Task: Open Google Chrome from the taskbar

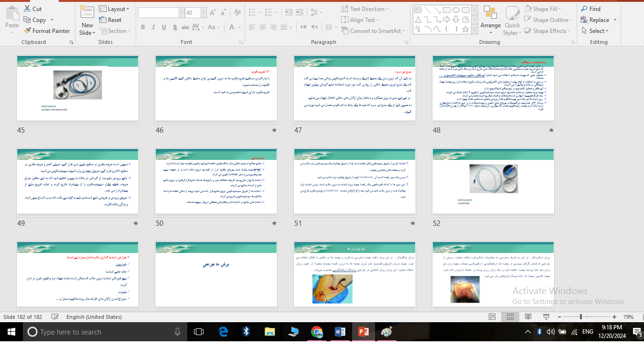Action: pos(316,332)
